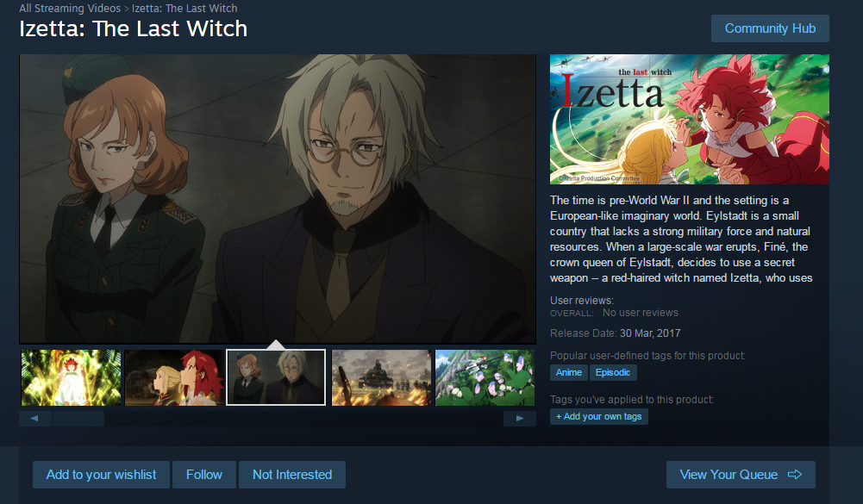The image size is (863, 504).
Task: Click the thumbnail strip scrollbar handle
Action: (78, 418)
